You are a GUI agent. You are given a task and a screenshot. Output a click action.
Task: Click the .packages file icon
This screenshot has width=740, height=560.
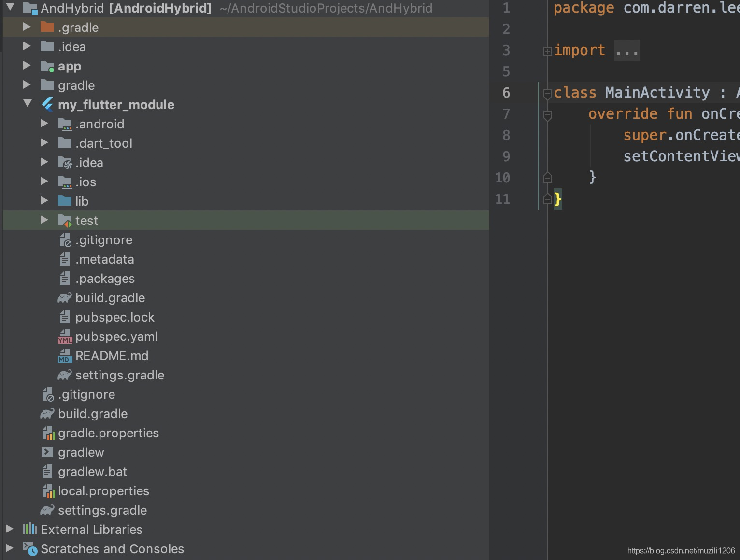pos(64,279)
